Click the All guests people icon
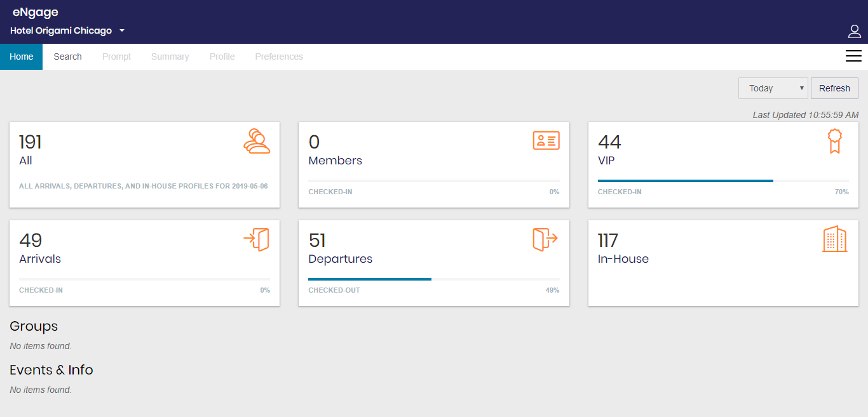 [x=257, y=141]
